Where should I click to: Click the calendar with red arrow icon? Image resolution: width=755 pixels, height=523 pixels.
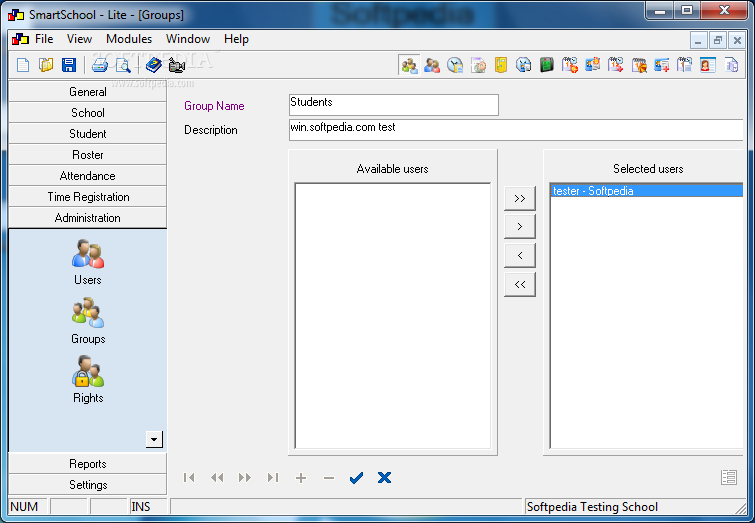tap(615, 65)
